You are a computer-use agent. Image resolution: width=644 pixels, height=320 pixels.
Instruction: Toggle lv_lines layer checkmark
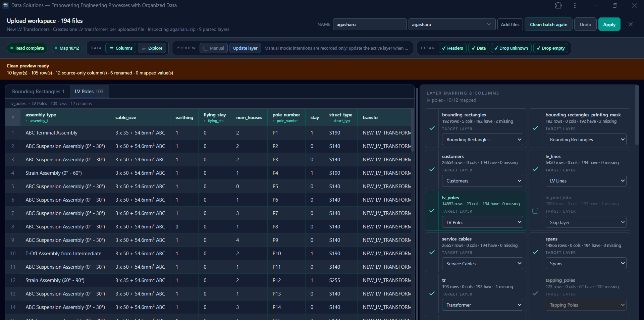click(x=535, y=169)
